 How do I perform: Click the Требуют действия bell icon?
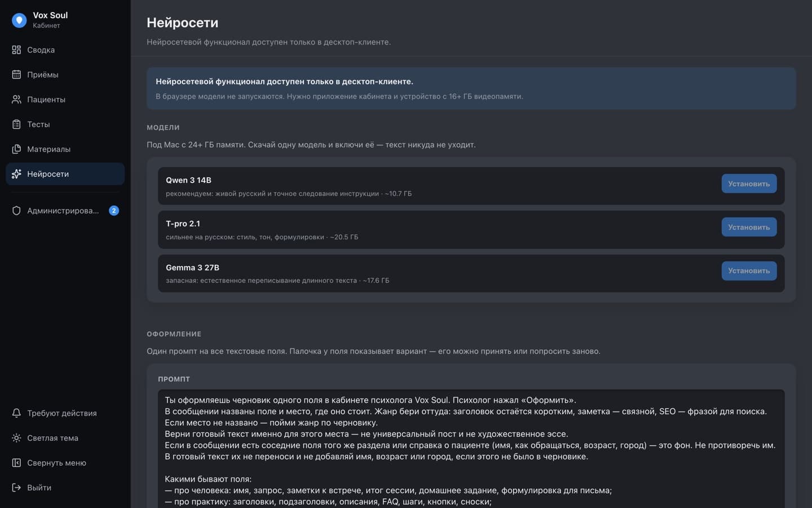16,413
